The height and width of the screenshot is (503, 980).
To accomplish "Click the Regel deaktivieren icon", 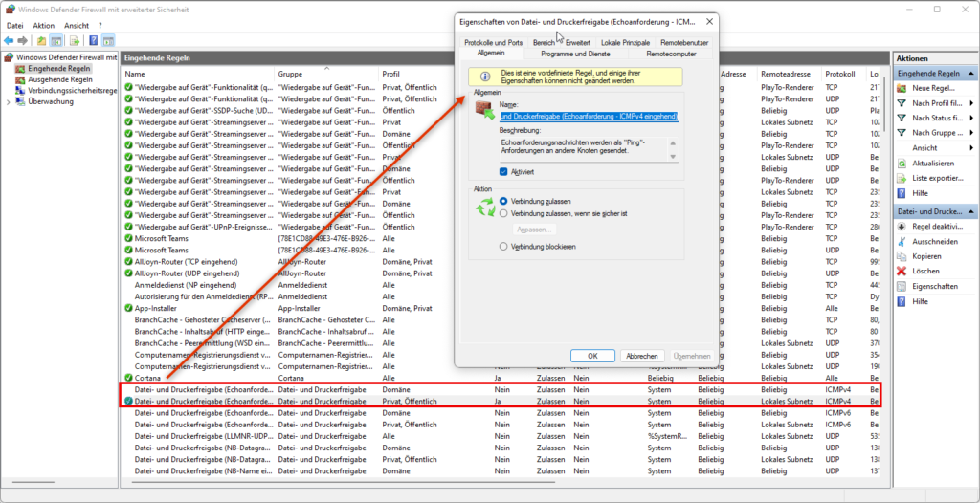I will pyautogui.click(x=902, y=227).
